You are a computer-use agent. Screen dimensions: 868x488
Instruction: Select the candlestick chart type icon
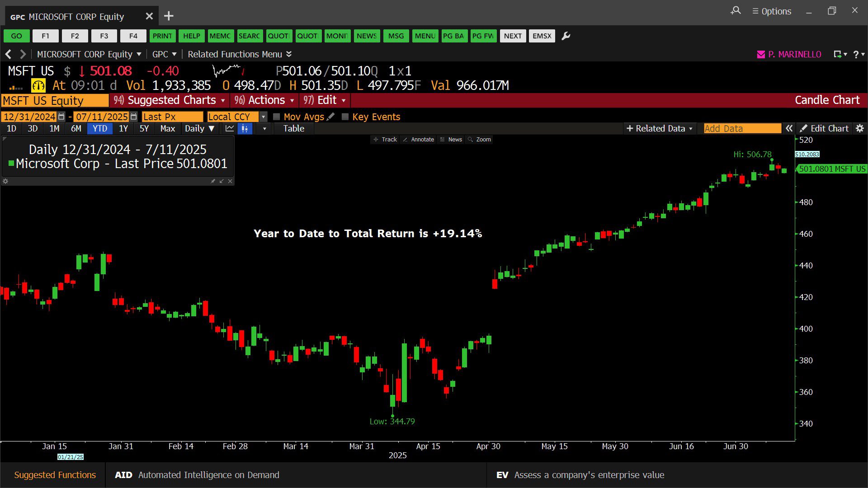pos(245,128)
